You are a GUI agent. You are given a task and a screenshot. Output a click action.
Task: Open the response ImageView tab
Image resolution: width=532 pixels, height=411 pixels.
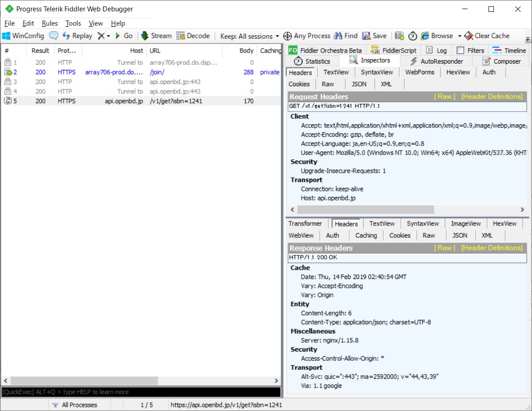point(465,224)
